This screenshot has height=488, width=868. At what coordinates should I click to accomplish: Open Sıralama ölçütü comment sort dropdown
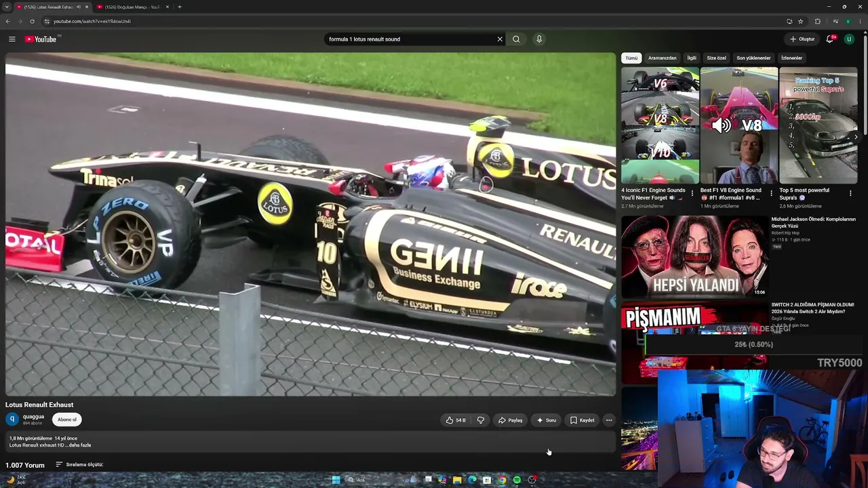point(79,465)
